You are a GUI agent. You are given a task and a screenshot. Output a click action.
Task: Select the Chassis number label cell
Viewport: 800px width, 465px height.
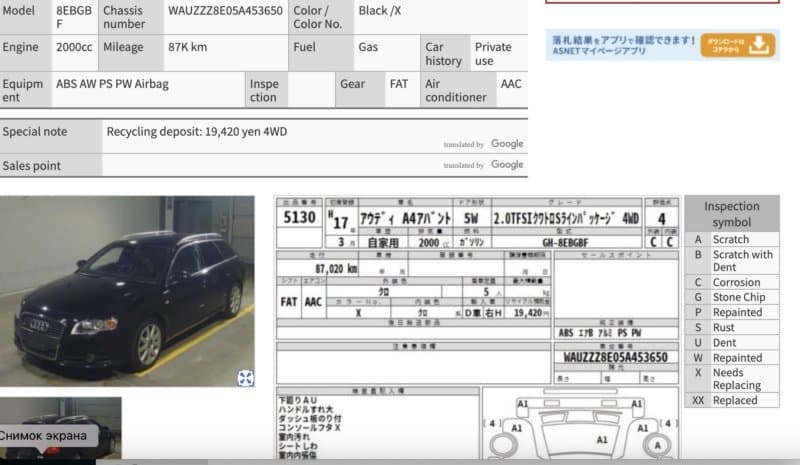pyautogui.click(x=131, y=17)
